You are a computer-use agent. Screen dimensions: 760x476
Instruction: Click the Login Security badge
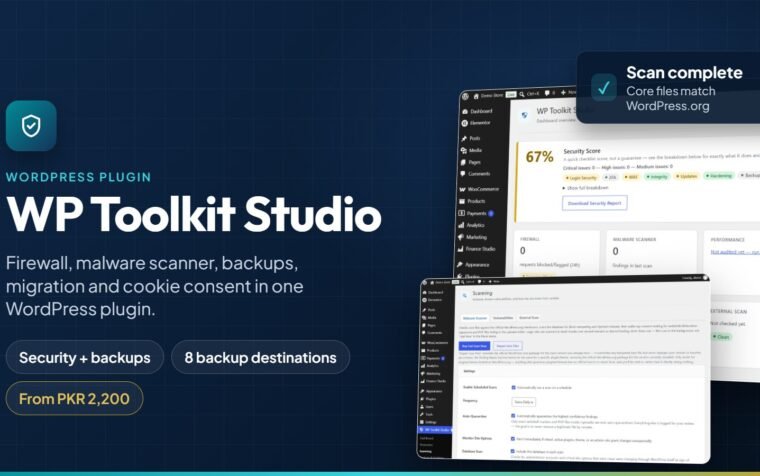click(581, 178)
